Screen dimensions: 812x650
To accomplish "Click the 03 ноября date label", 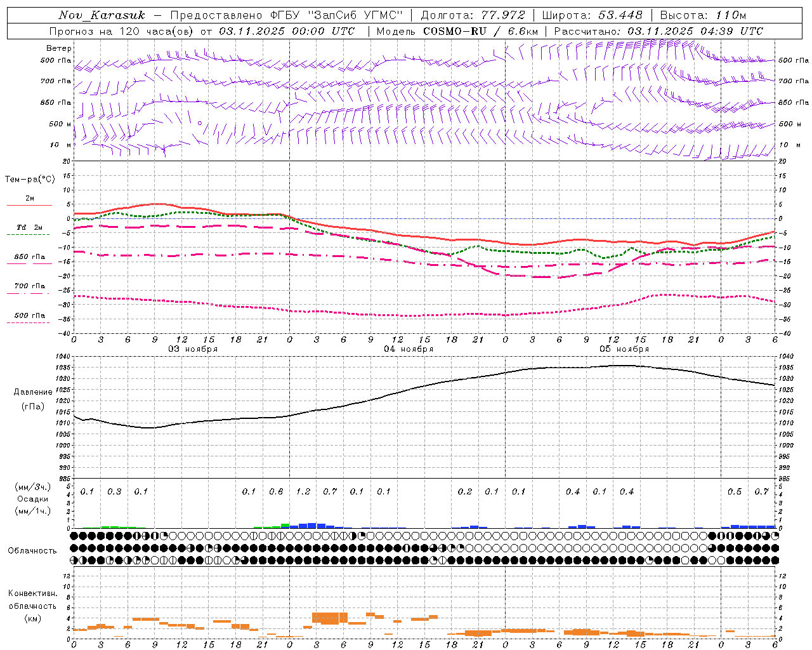I will coord(192,349).
